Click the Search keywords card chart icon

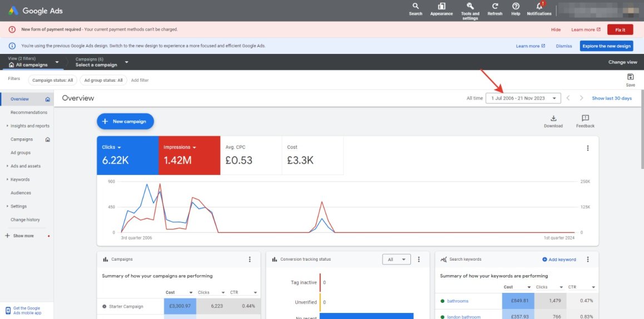click(x=443, y=260)
